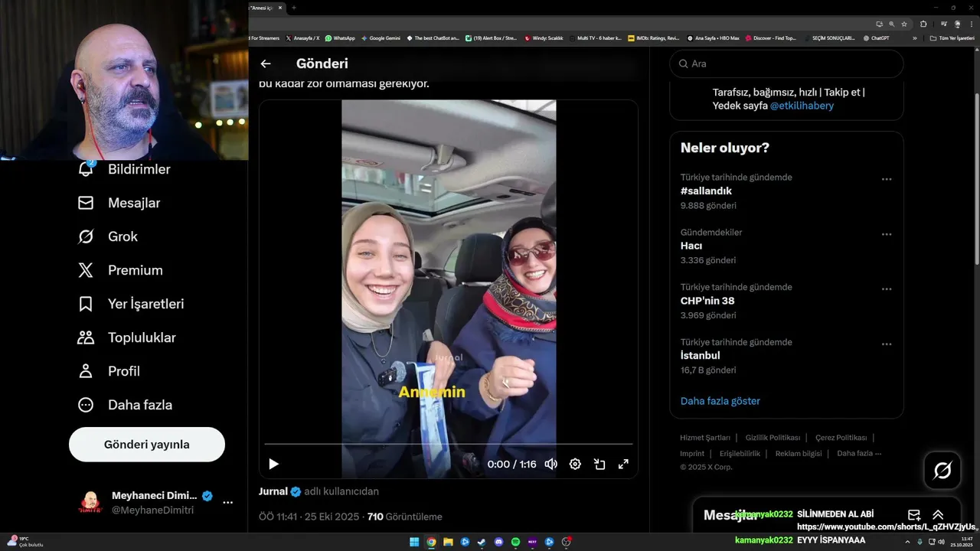Image resolution: width=980 pixels, height=551 pixels.
Task: Open account menu dots beside Meyhaneci Dimitri
Action: coord(227,503)
